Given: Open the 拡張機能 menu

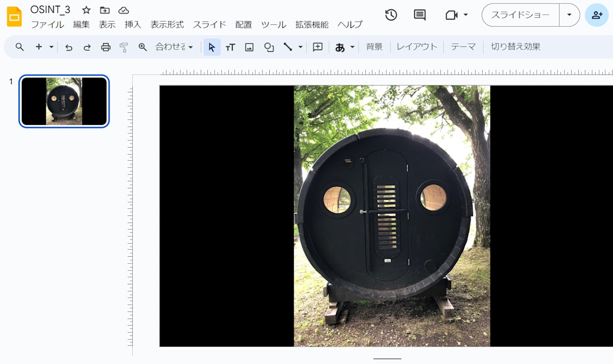Looking at the screenshot, I should click(x=312, y=25).
